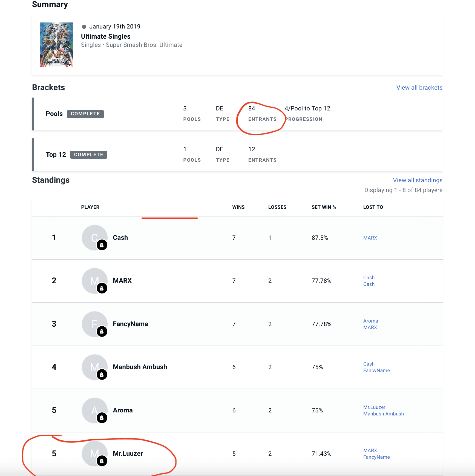The image size is (475, 476).
Task: Click the Top 12 COMPLETE status badge
Action: tap(89, 155)
